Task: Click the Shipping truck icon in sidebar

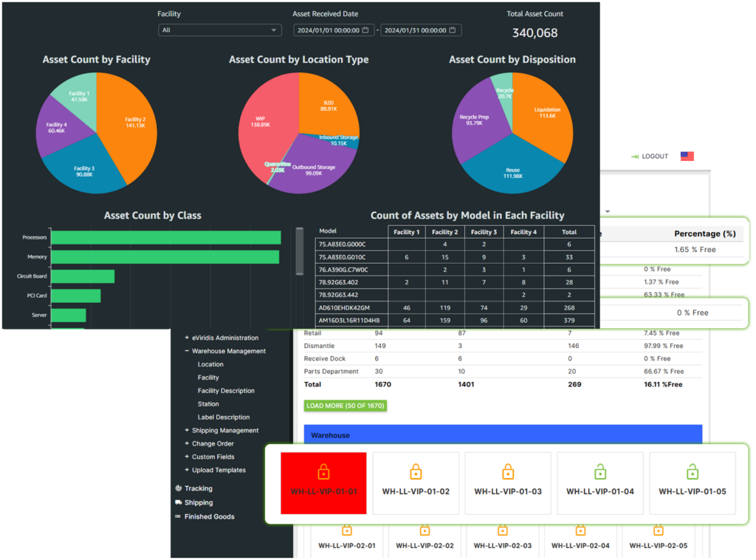Action: coord(179,502)
